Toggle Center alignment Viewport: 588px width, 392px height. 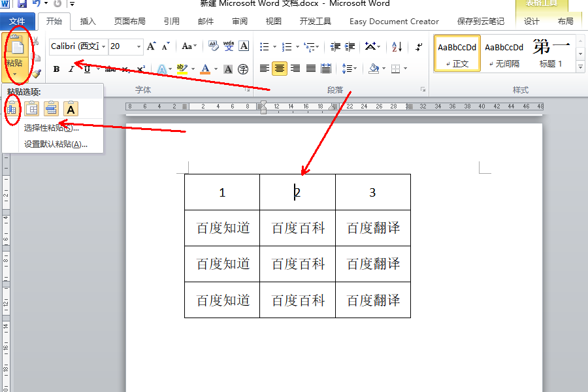coord(280,69)
